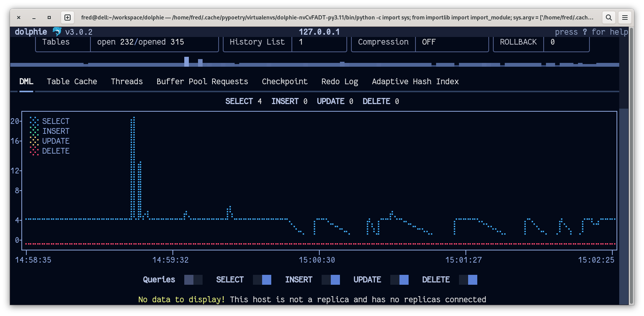This screenshot has height=316, width=644.
Task: Click the dolphin logo emoji
Action: [57, 32]
